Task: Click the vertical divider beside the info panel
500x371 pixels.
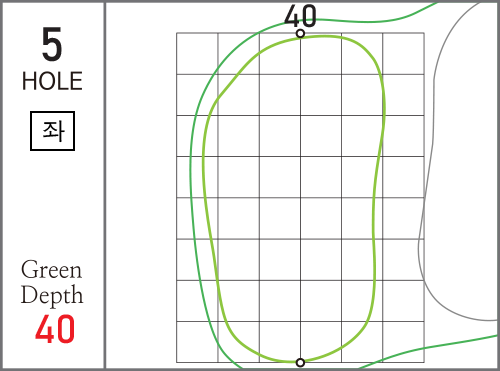Action: 105,185
